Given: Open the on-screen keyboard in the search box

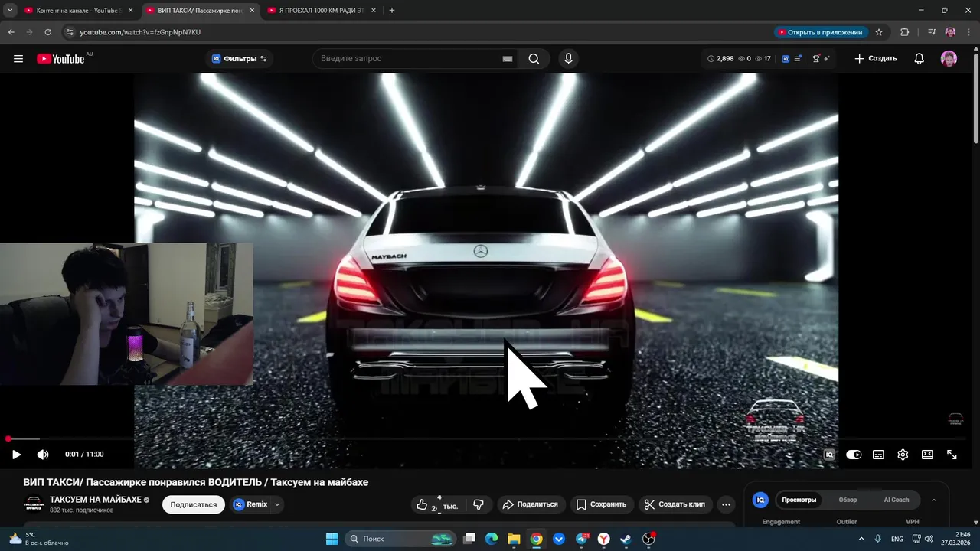Looking at the screenshot, I should (x=507, y=59).
